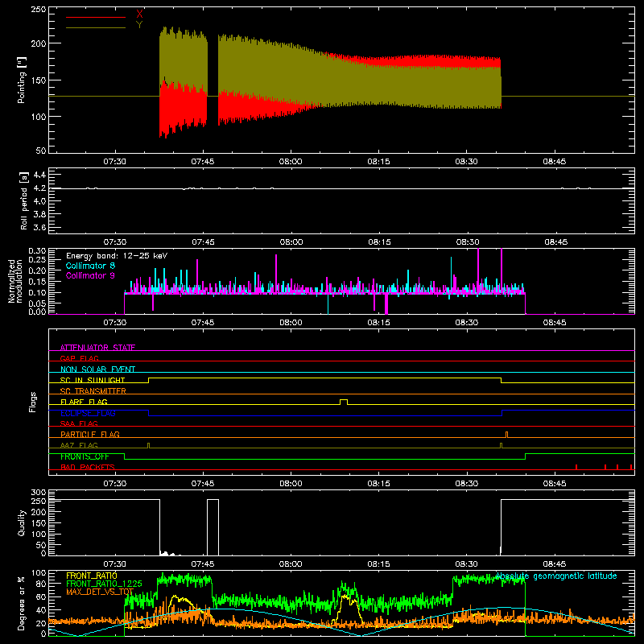Screen dimensions: 644x644
Task: Click the Quality axis title
Action: 22,522
